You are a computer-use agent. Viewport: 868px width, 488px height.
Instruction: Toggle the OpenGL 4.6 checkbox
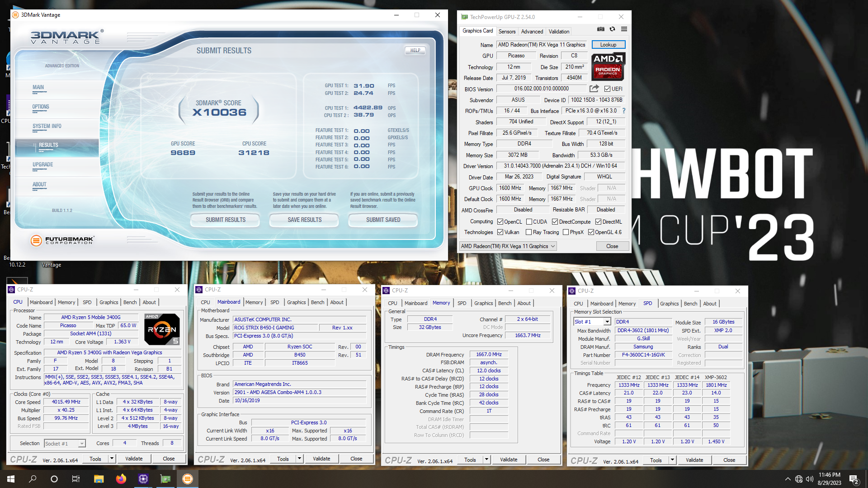pyautogui.click(x=591, y=232)
